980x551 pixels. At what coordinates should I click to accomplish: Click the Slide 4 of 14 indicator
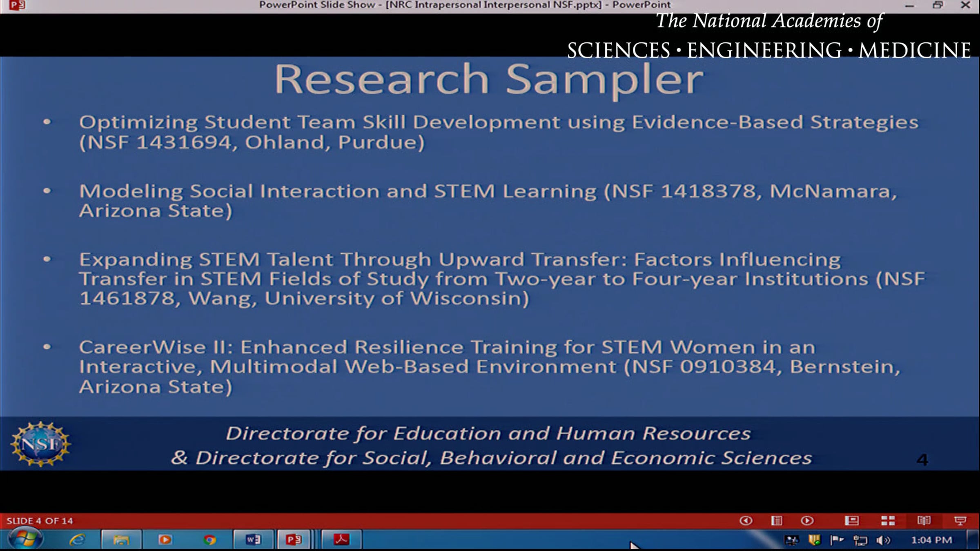pyautogui.click(x=40, y=521)
